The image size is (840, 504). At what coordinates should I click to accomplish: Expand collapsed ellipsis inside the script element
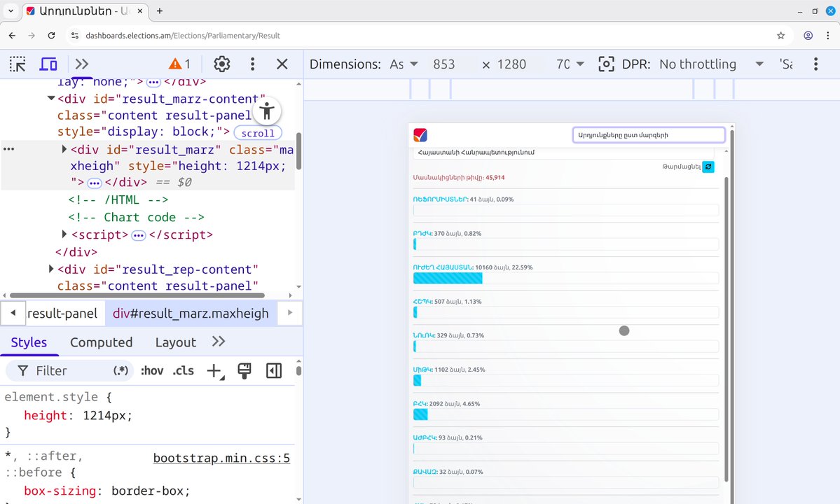pyautogui.click(x=138, y=235)
